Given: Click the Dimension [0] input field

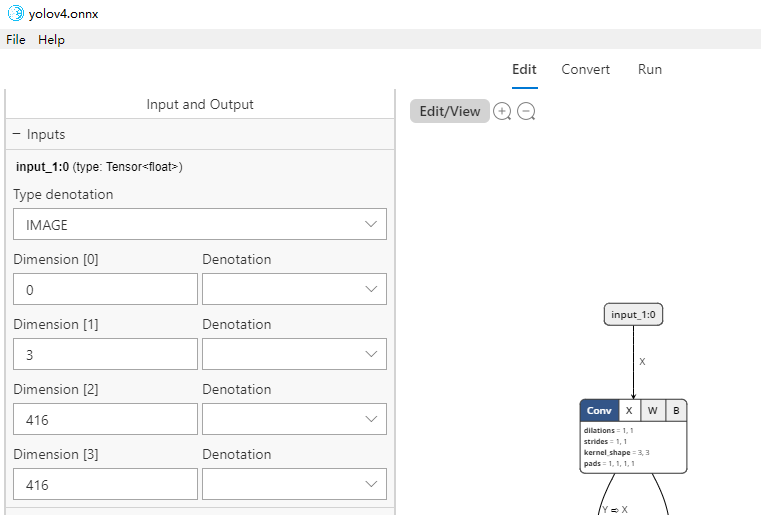Looking at the screenshot, I should 105,289.
